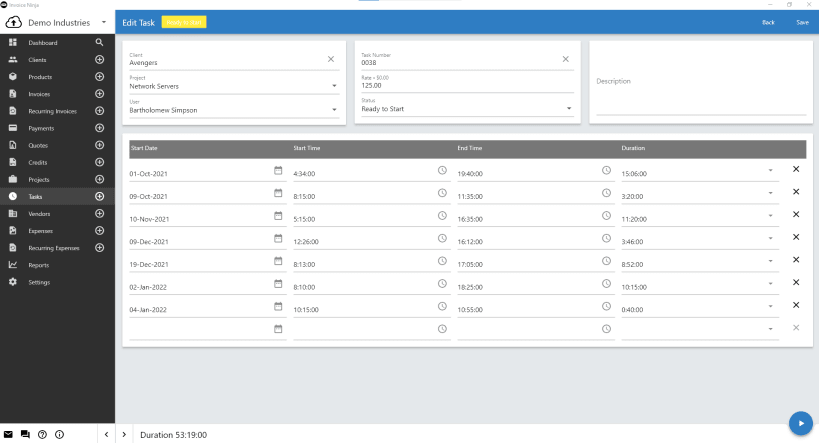Expand duration dropdown for 10:15:00
819x443 pixels.
click(x=770, y=284)
